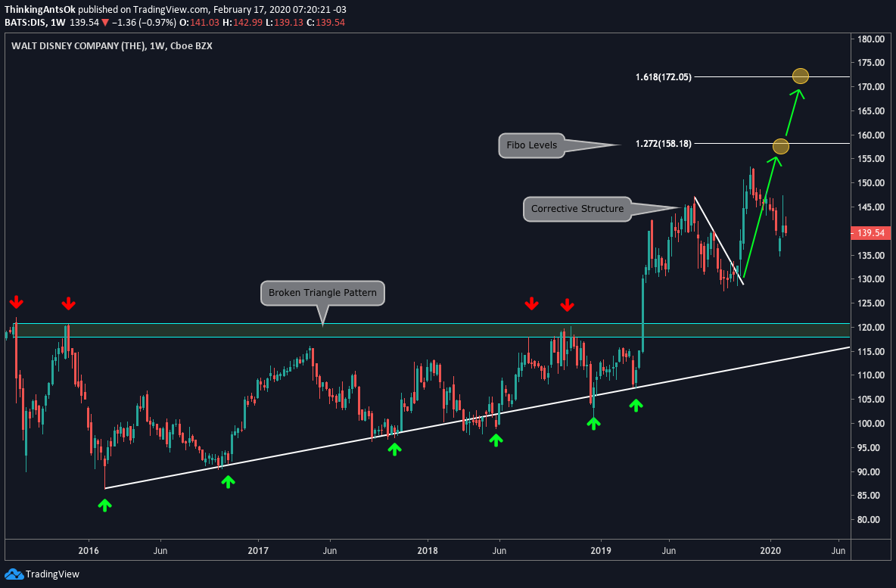Click the chart title WALT DISNEY COMPANY (THE)

78,45
